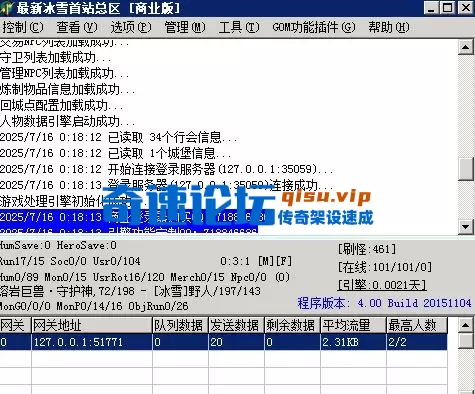Open the 帮助(H) menu
The width and height of the screenshot is (475, 394).
pos(389,27)
